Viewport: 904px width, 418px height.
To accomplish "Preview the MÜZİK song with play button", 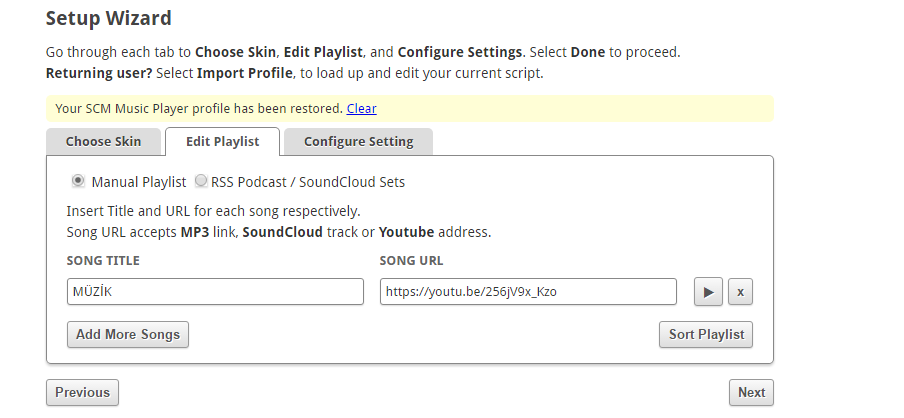I will (x=707, y=292).
